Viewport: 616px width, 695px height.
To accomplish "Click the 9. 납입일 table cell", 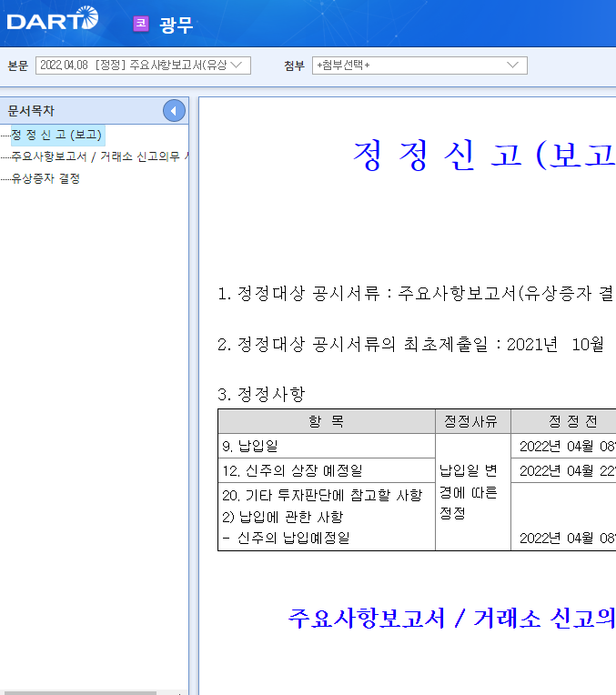I will point(327,446).
